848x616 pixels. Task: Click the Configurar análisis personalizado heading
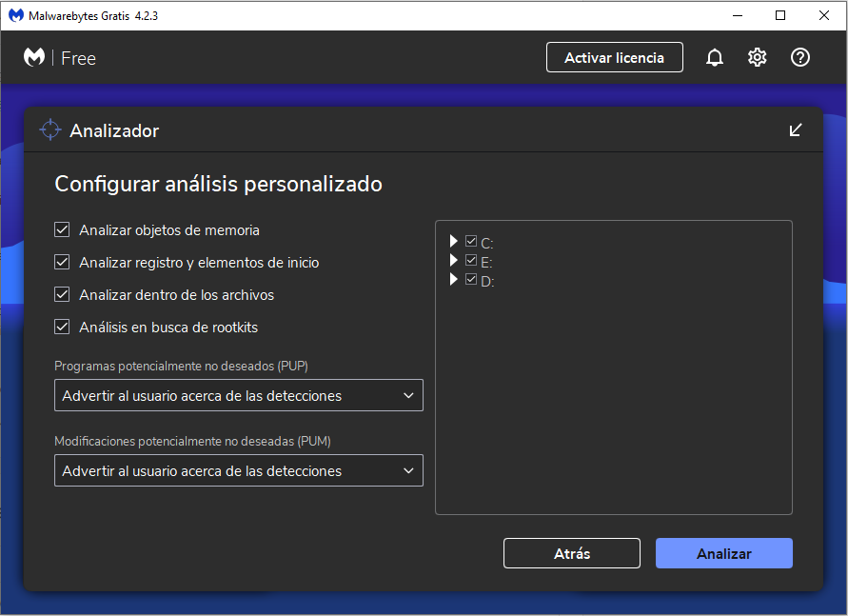(219, 184)
